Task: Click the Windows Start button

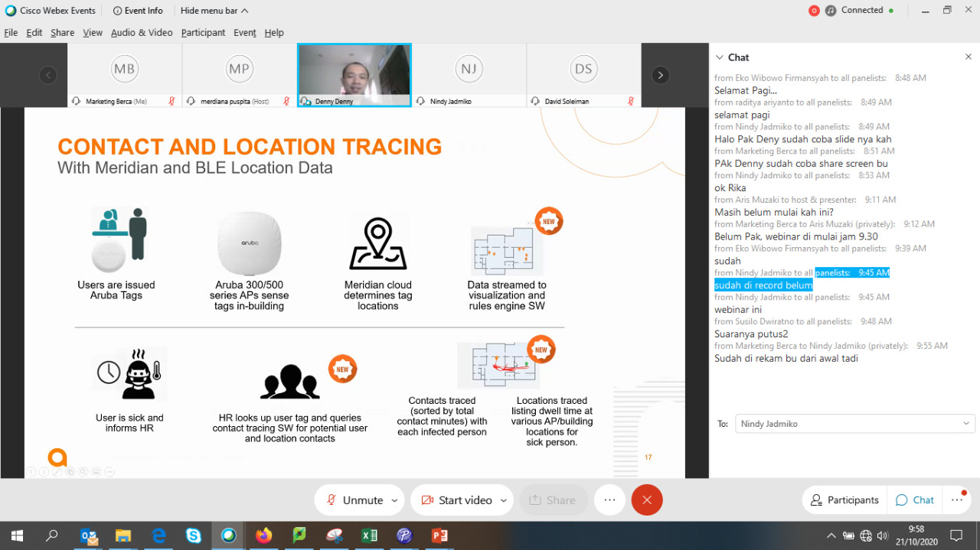Action: pos(17,536)
